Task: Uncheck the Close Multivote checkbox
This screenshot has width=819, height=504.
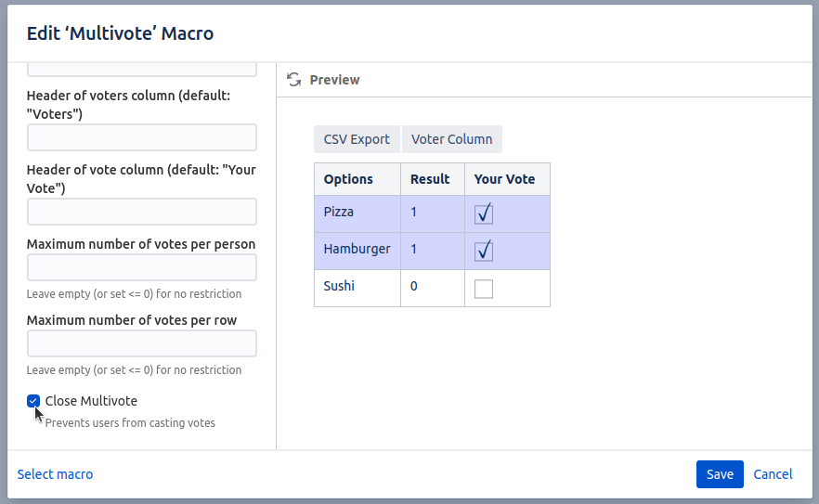Action: 33,401
